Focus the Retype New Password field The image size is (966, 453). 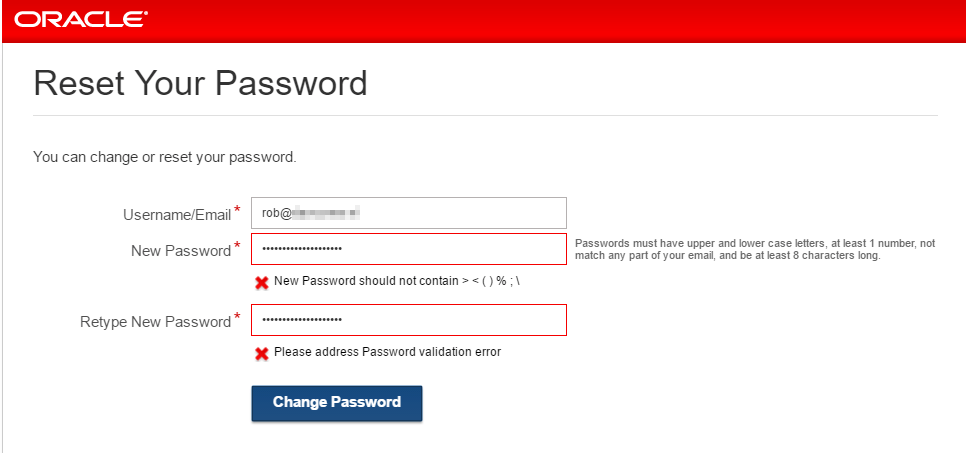(x=409, y=320)
